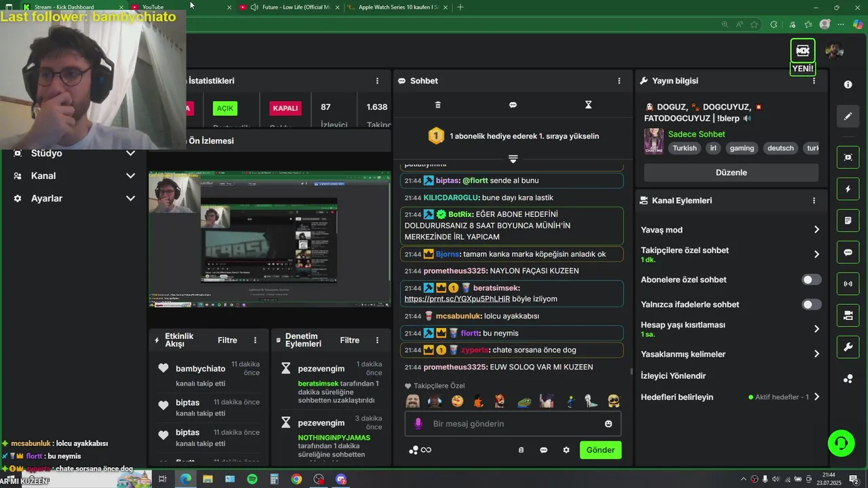Click the broadcast signal icon in right sidebar
The height and width of the screenshot is (488, 868).
[848, 284]
